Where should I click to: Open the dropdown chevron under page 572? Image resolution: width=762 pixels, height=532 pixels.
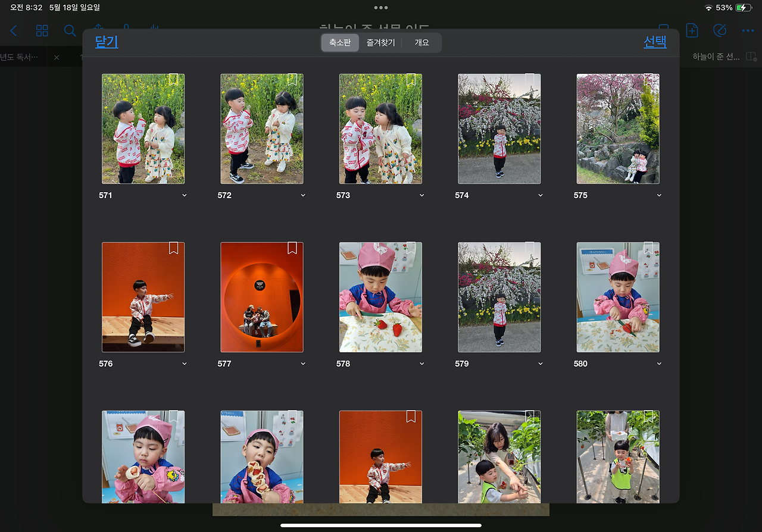[x=303, y=195]
